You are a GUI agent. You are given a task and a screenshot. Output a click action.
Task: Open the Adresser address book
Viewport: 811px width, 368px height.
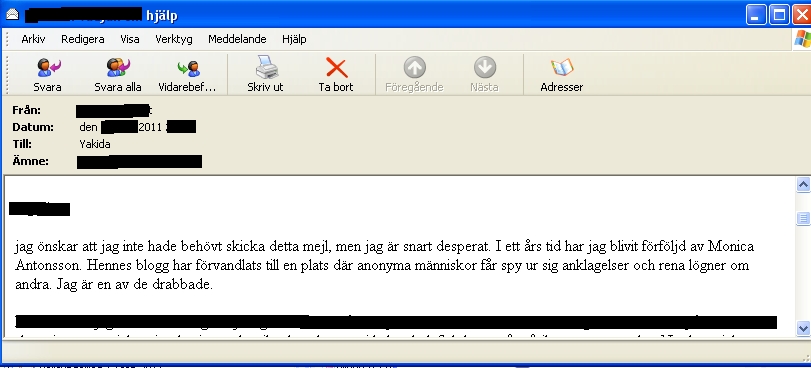point(562,75)
